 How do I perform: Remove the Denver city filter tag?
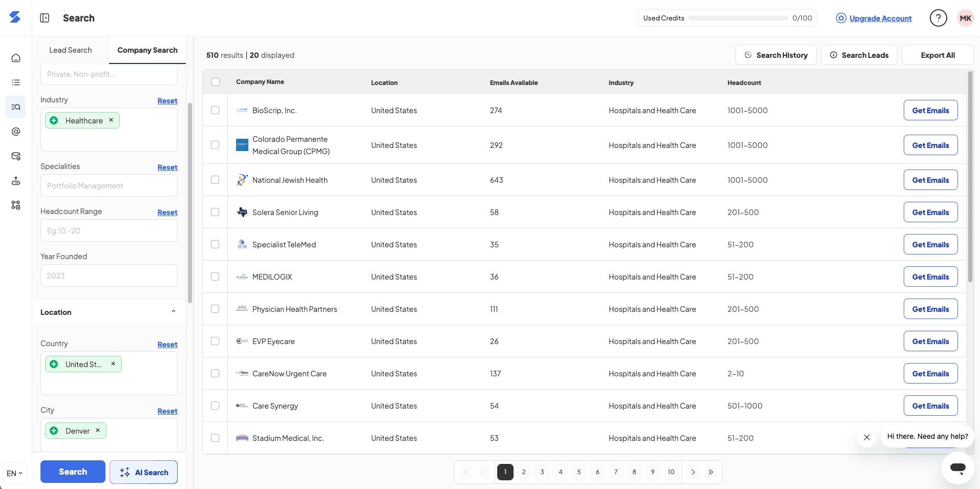(98, 431)
